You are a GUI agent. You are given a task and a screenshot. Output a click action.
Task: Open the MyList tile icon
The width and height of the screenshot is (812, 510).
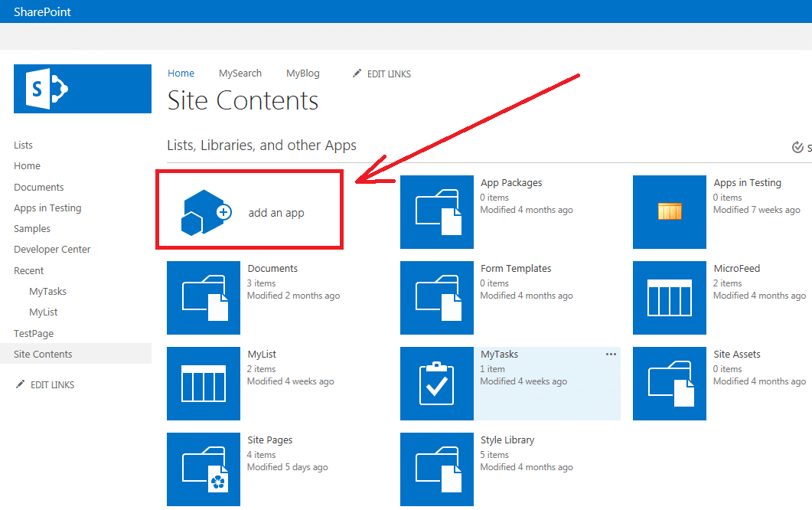coord(204,384)
